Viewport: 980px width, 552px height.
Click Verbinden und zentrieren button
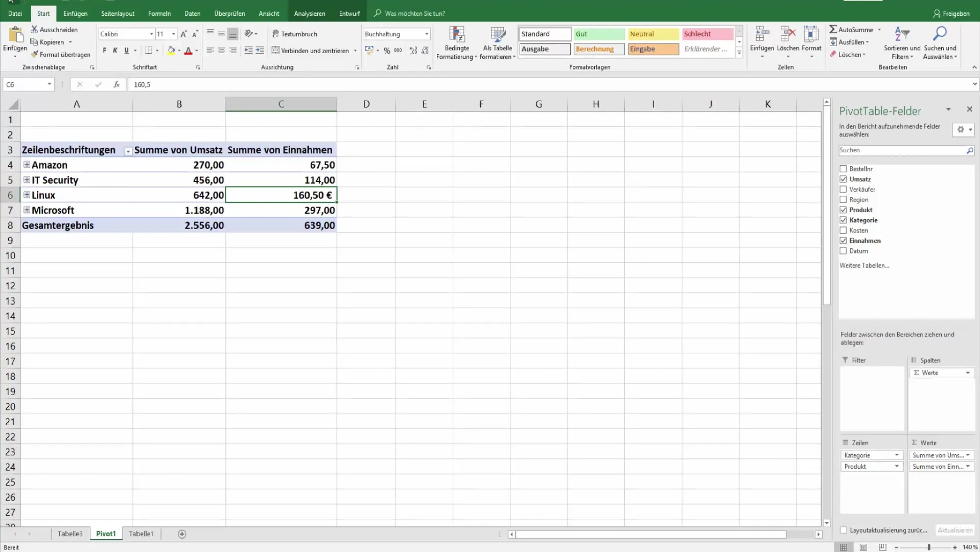310,50
